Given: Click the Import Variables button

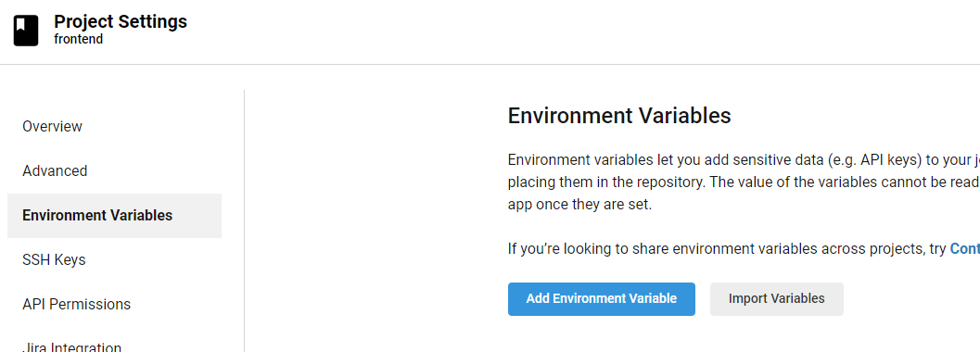Looking at the screenshot, I should [x=776, y=299].
